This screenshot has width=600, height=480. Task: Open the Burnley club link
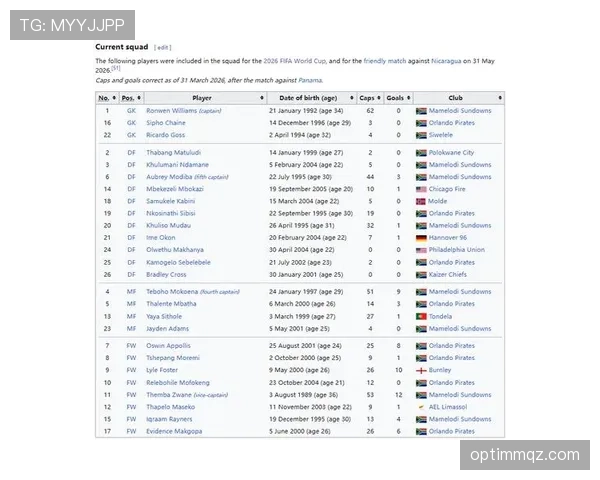click(440, 370)
